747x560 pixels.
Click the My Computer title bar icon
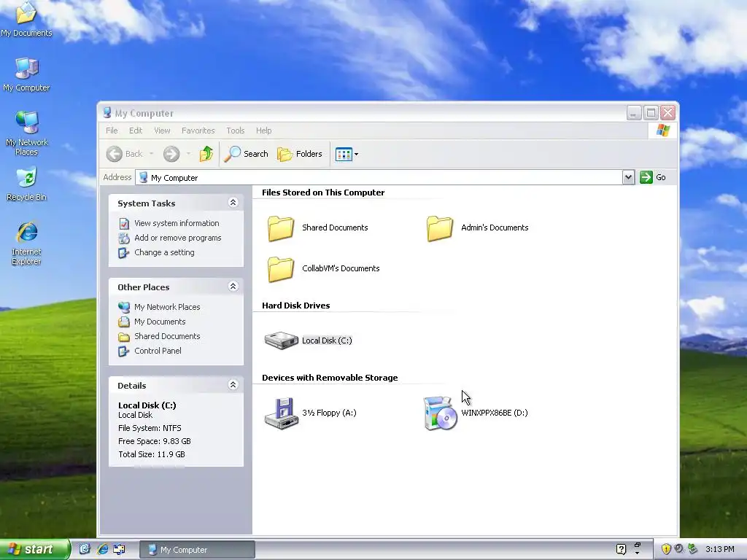coord(107,113)
